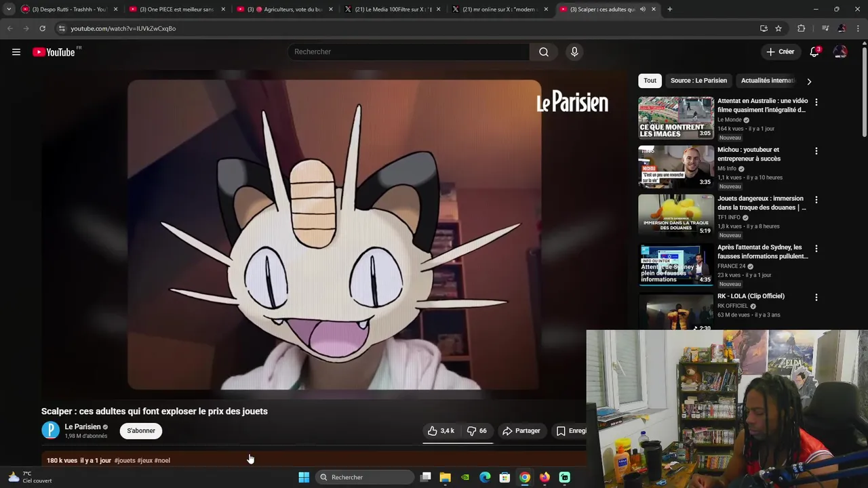Click the Chrome address bar URL
This screenshot has height=488, width=868.
123,28
